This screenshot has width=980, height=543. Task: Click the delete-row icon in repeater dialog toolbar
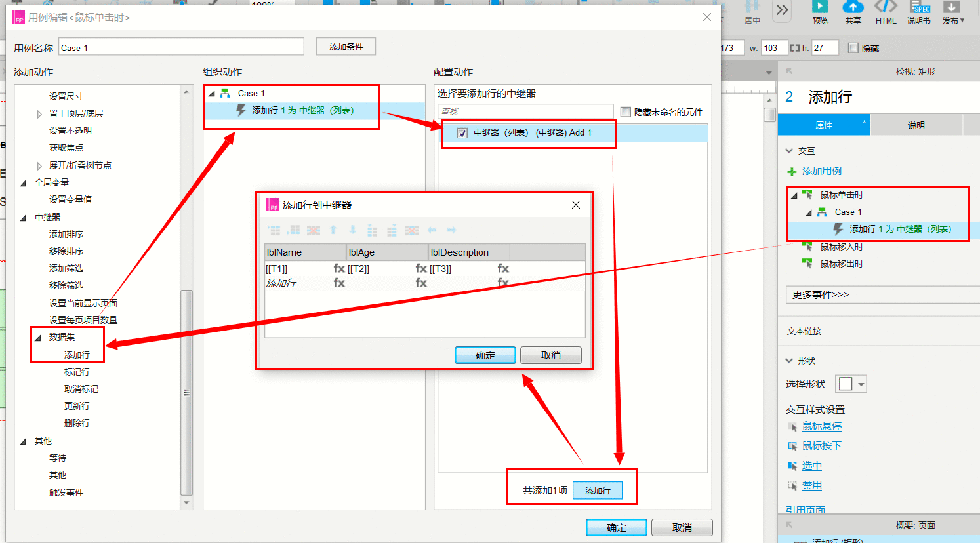pyautogui.click(x=314, y=230)
